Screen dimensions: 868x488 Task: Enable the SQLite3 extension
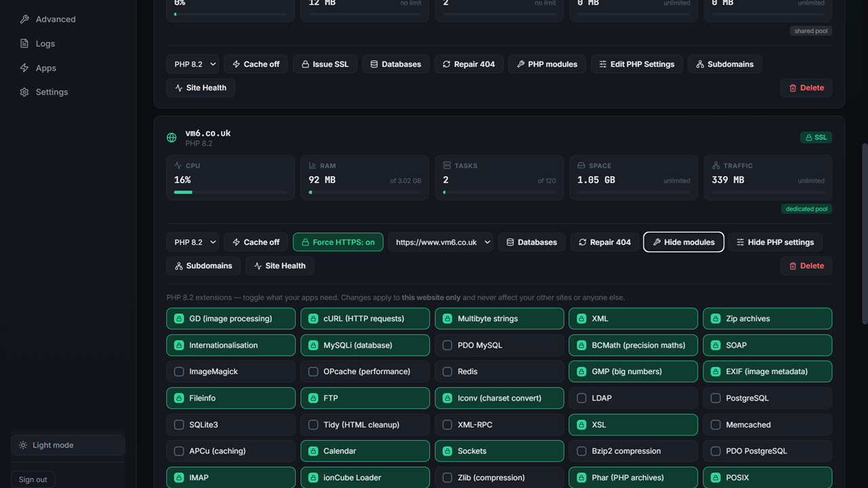coord(231,424)
